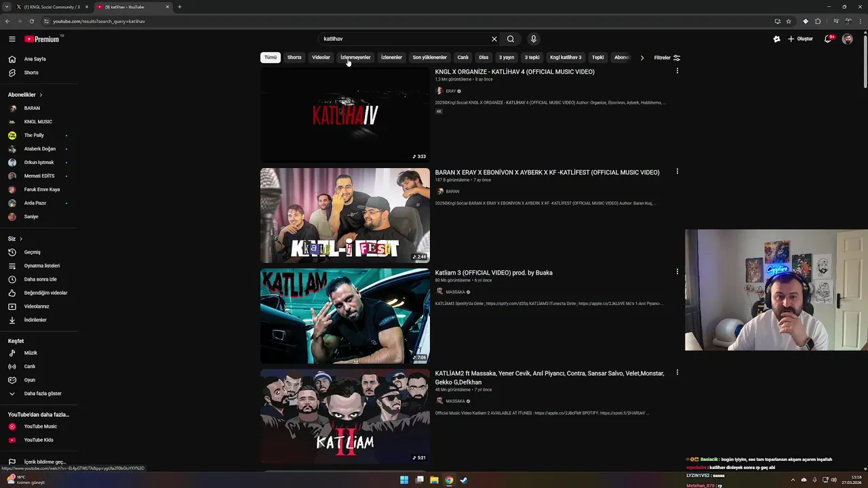The height and width of the screenshot is (488, 868).
Task: Open the account avatar menu
Action: pos(848,39)
